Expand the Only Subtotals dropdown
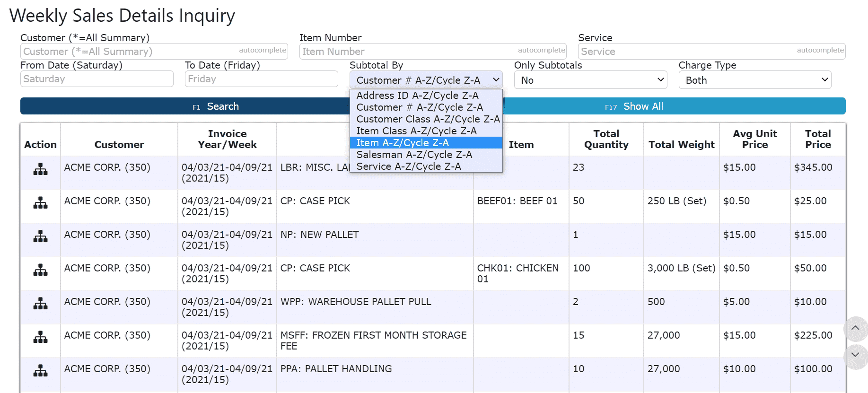This screenshot has height=393, width=868. coord(590,80)
